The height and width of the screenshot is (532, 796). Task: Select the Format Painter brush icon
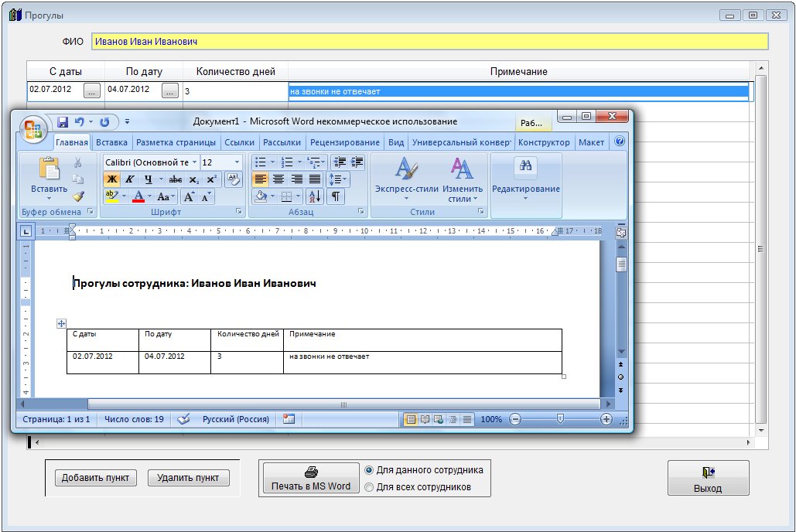77,196
